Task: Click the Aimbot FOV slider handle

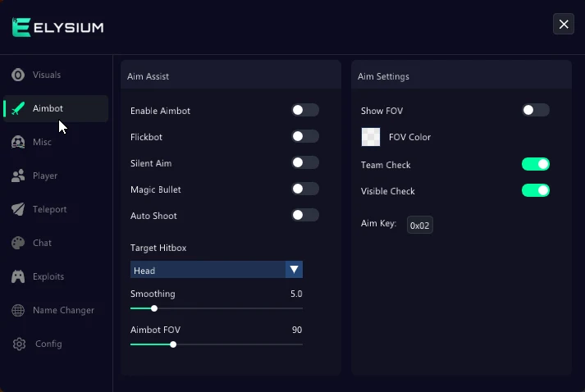Action: (173, 344)
